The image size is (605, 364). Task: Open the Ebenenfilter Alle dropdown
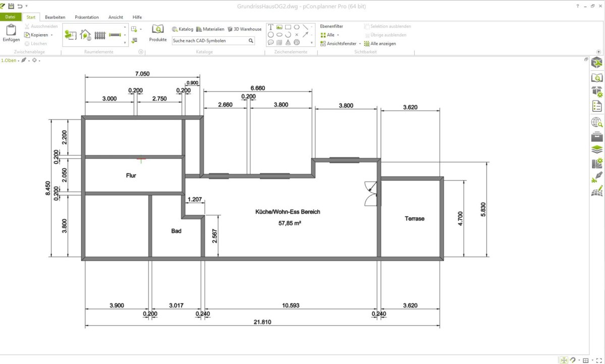click(330, 35)
